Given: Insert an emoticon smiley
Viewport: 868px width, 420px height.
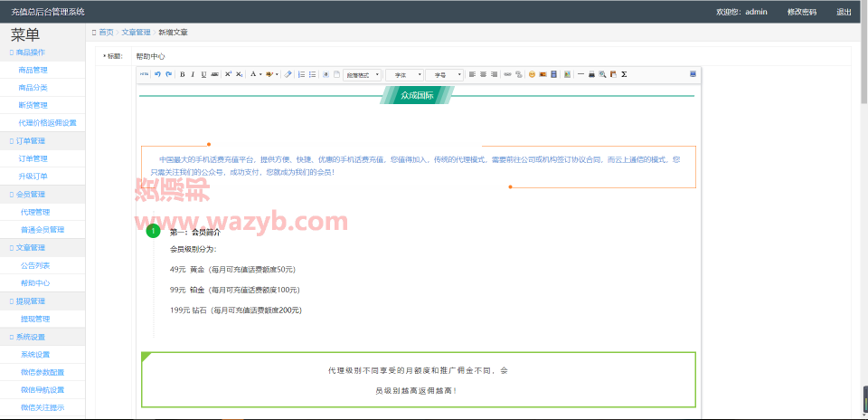Looking at the screenshot, I should point(532,74).
